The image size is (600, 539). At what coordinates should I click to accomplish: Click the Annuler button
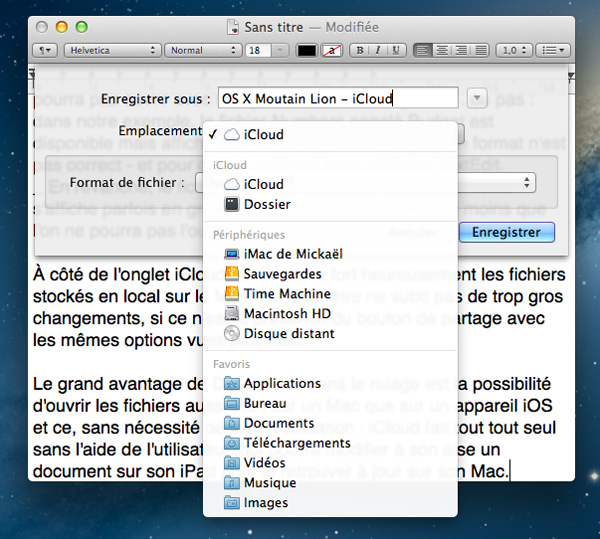coord(412,232)
